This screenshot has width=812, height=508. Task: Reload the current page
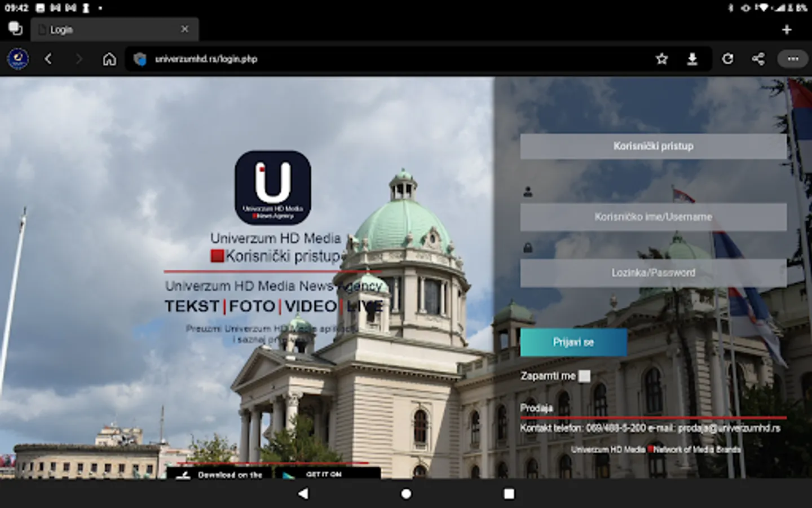[727, 59]
